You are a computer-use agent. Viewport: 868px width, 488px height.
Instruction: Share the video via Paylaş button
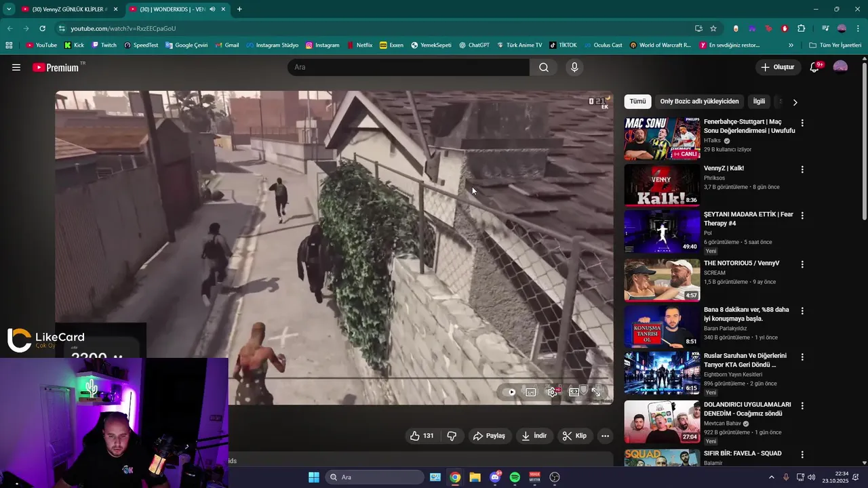tap(489, 436)
